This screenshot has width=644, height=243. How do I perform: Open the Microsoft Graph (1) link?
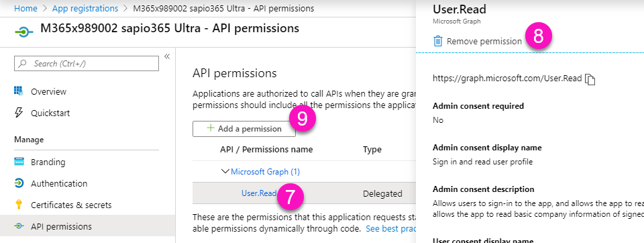(266, 171)
